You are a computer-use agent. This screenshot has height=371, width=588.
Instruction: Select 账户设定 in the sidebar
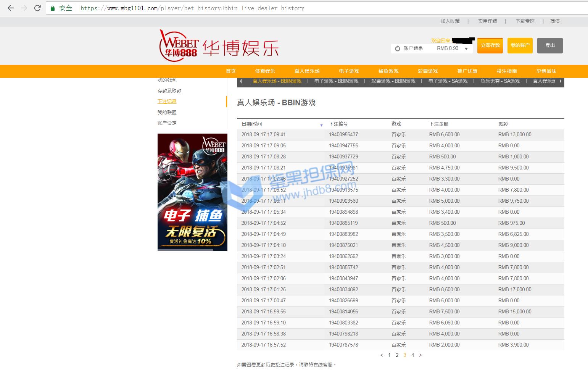point(167,123)
